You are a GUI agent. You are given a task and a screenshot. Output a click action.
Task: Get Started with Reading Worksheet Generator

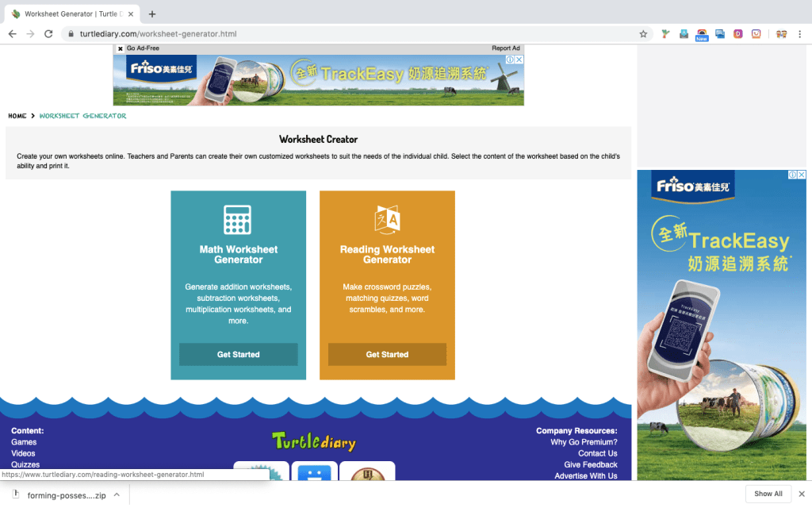[387, 355]
